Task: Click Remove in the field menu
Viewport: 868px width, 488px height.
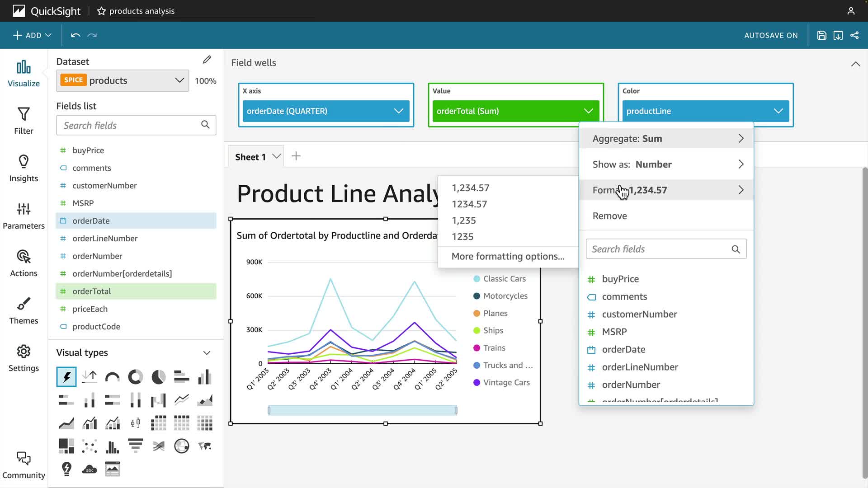Action: (x=609, y=216)
